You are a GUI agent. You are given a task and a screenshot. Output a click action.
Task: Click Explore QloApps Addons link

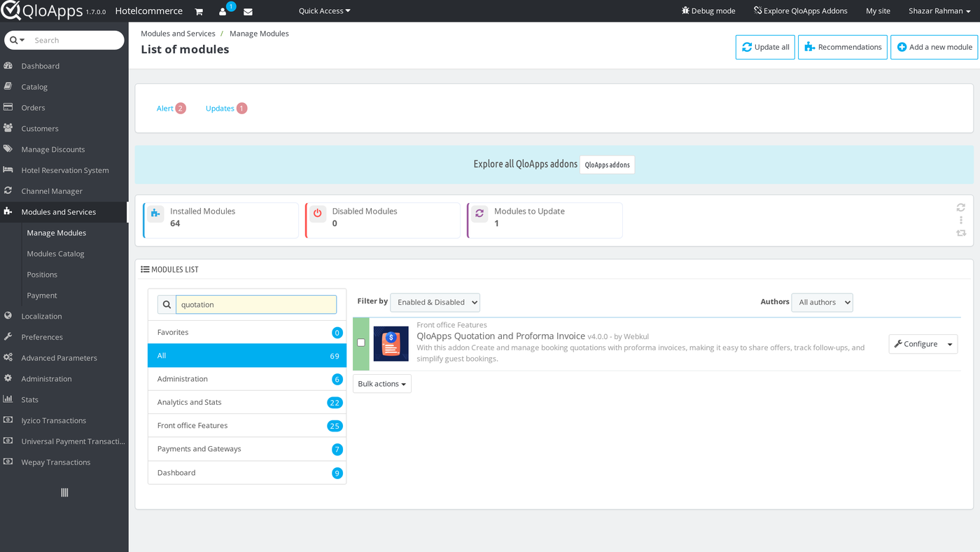tap(800, 11)
